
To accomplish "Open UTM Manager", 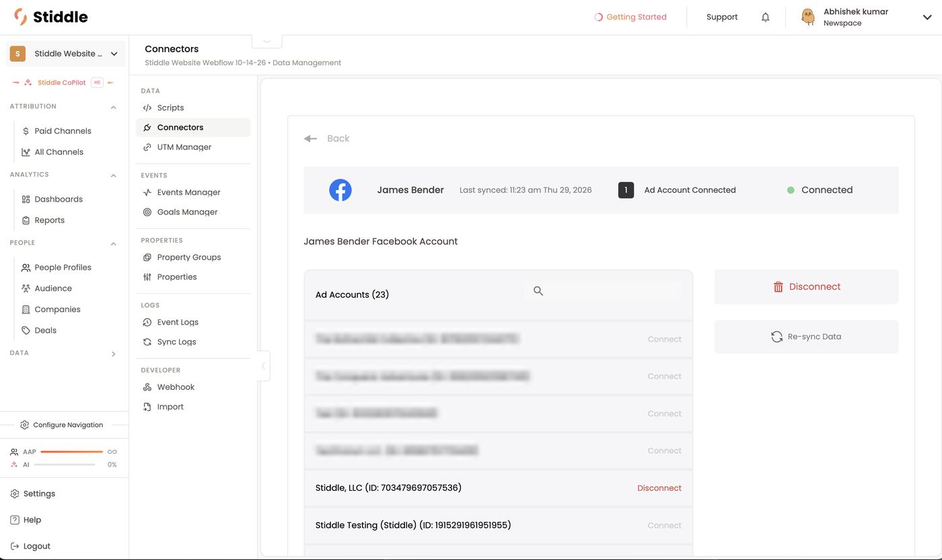I will tap(193, 147).
